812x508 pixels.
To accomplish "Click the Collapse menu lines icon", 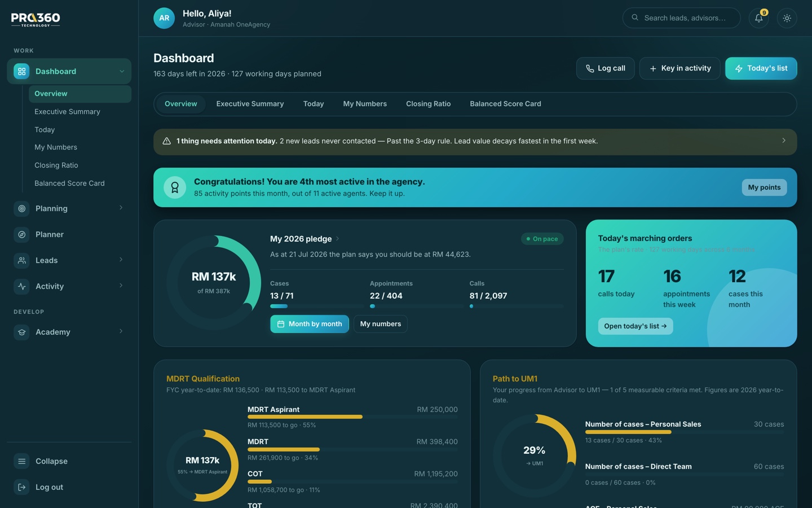I will [21, 461].
